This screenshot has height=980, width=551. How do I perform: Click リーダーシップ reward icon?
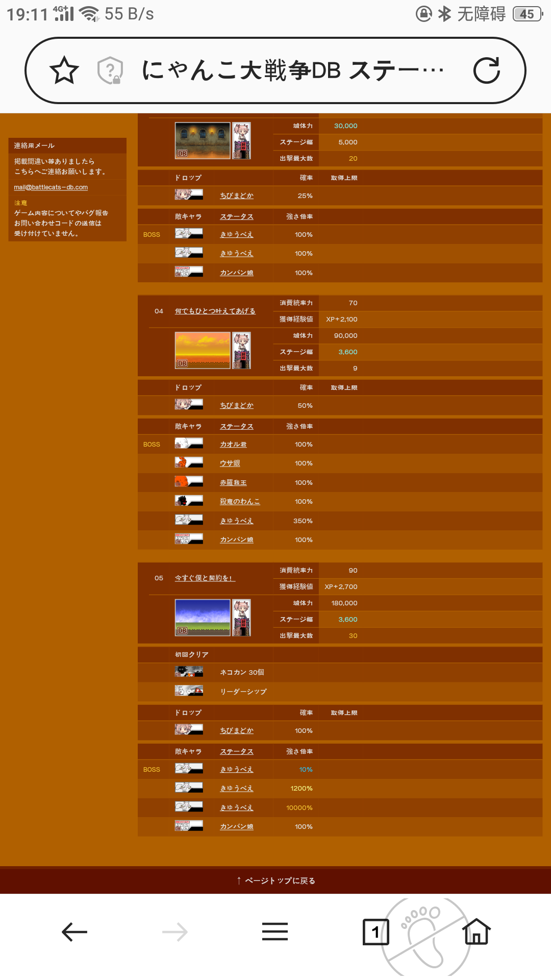coord(189,691)
